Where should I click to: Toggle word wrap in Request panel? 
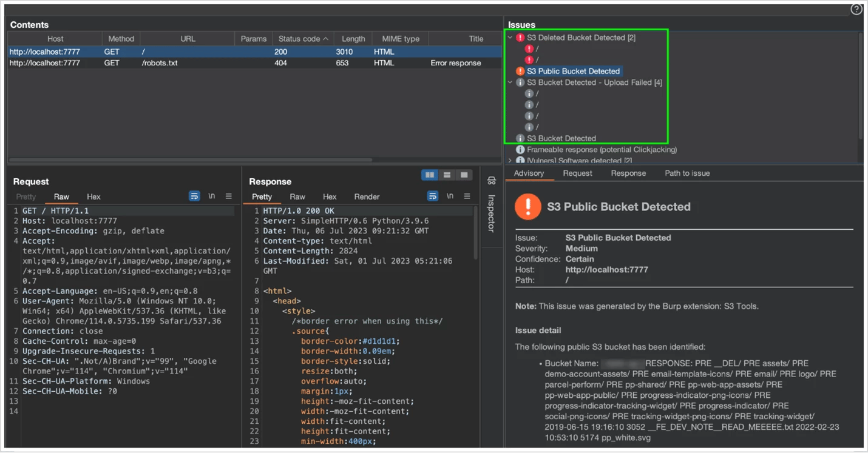(194, 196)
